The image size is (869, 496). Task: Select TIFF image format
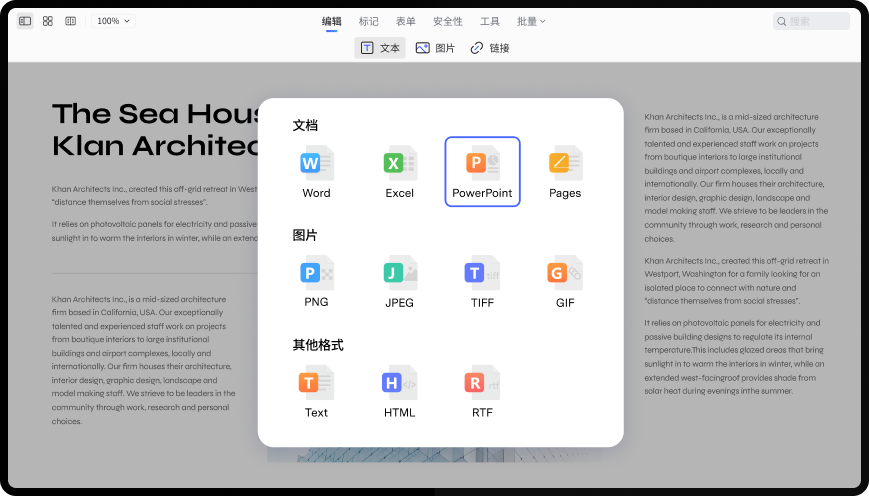(482, 282)
